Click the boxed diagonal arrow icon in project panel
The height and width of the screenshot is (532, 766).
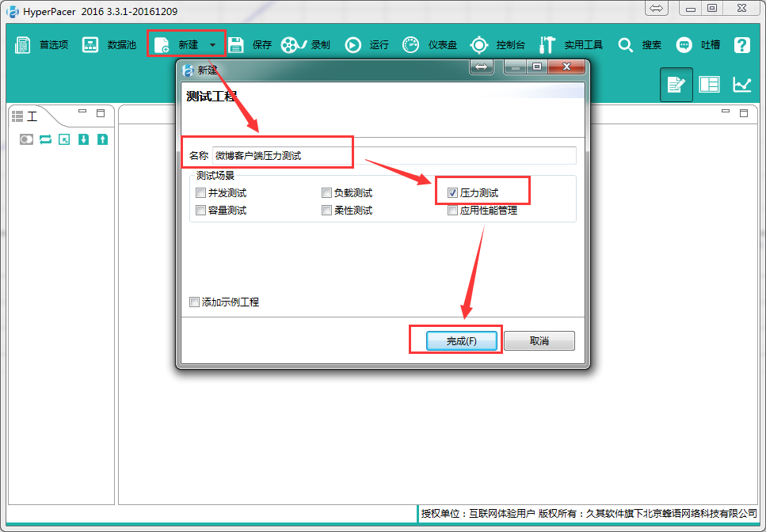pyautogui.click(x=64, y=139)
